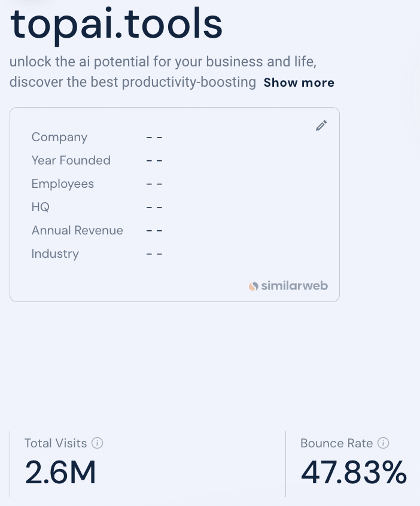Click the Bounce Rate label text
This screenshot has height=506, width=420.
tap(336, 443)
